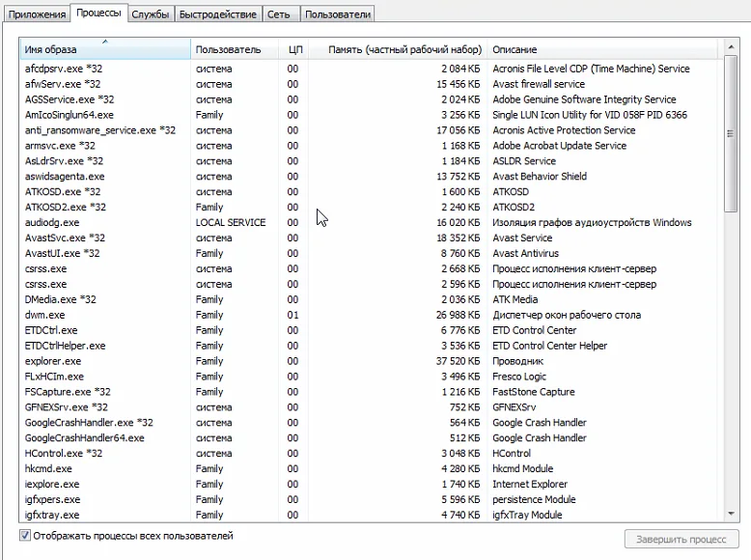
Task: Click the Adobe Acrobat Update Service description
Action: pyautogui.click(x=560, y=146)
